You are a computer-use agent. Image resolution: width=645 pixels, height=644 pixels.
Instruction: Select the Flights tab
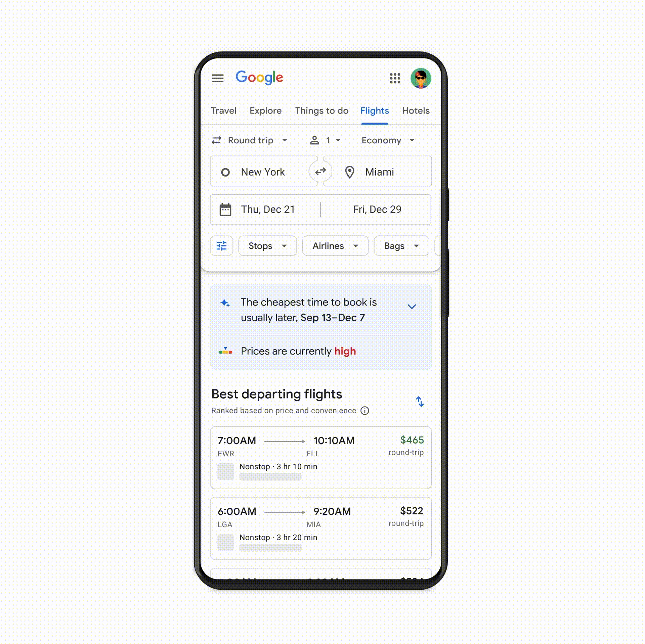pyautogui.click(x=374, y=111)
